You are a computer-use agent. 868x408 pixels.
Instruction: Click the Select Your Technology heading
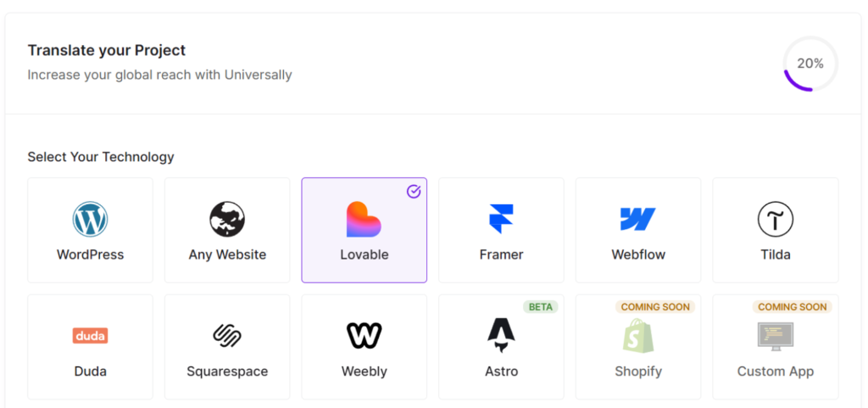coord(101,157)
